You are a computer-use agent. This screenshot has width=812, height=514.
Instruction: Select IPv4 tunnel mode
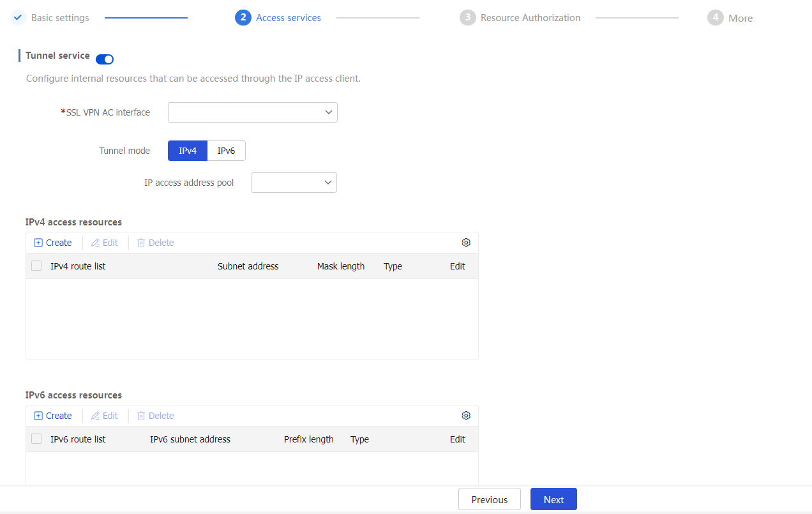tap(188, 151)
